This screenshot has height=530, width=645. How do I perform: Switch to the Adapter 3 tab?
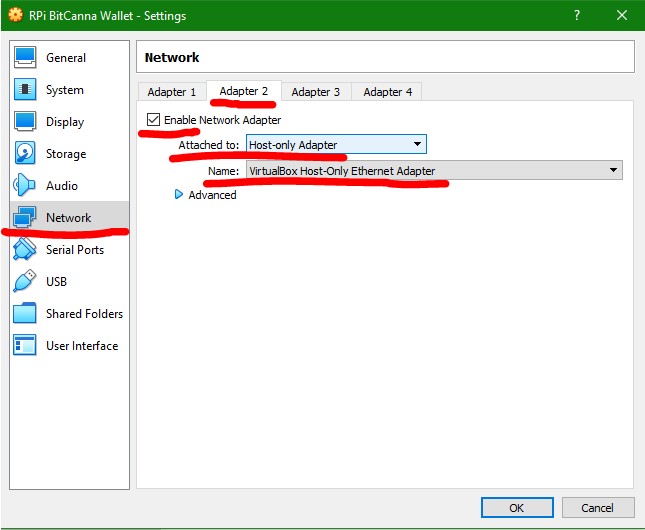coord(316,92)
